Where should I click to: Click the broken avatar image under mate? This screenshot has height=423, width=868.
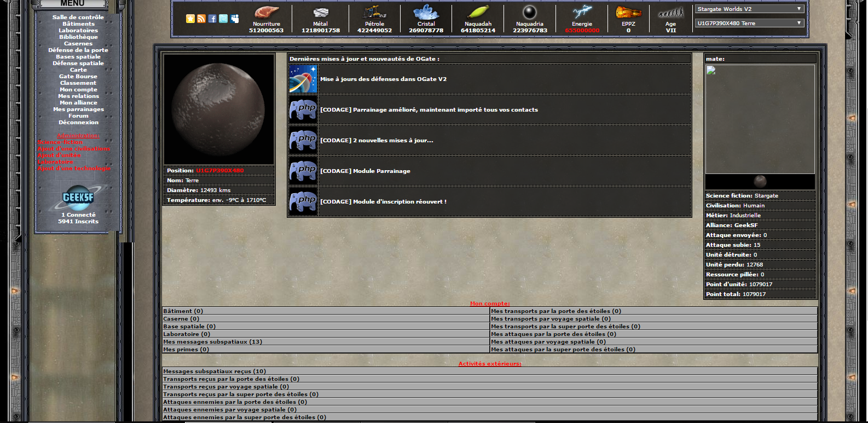tap(760, 119)
